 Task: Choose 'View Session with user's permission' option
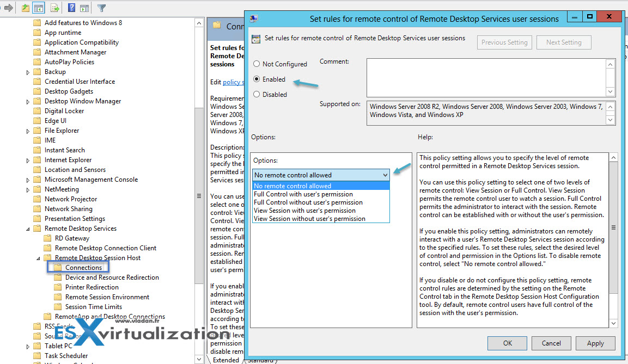321,211
